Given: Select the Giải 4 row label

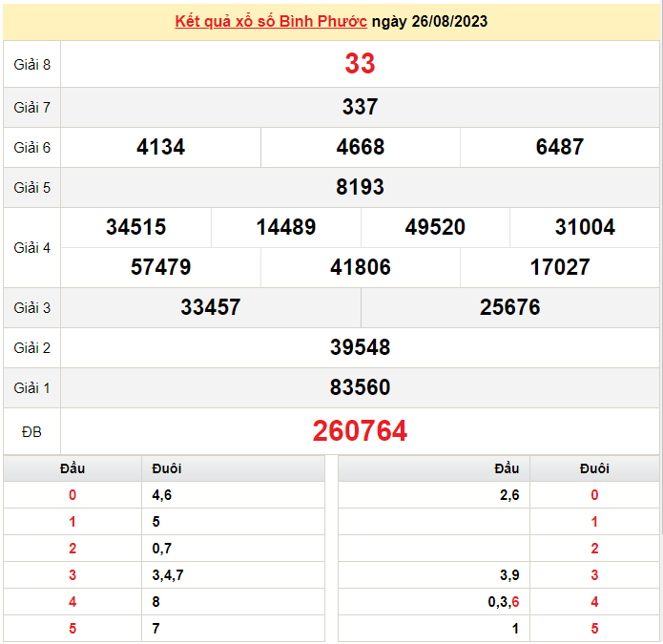Looking at the screenshot, I should point(31,247).
